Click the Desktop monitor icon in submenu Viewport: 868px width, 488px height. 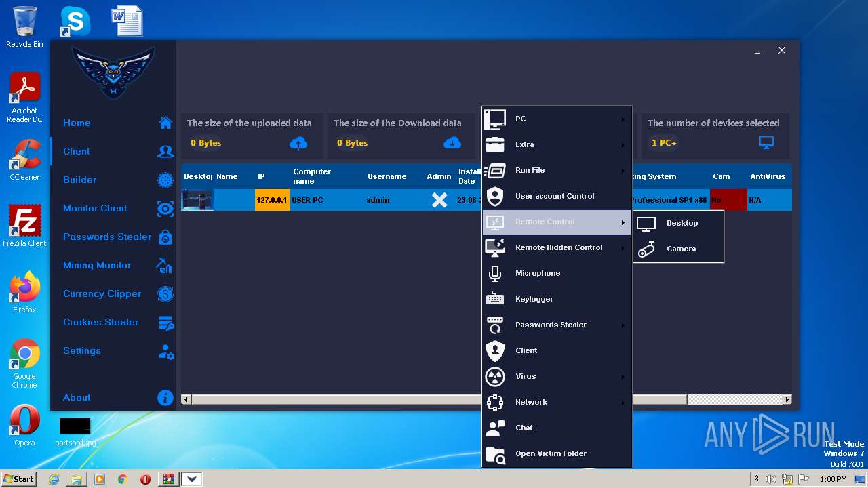pos(646,224)
